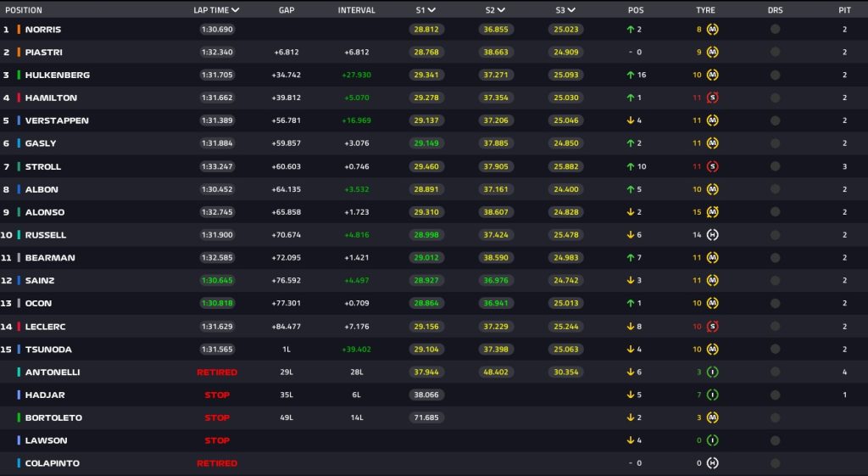Select driver name ALONSO

45,212
